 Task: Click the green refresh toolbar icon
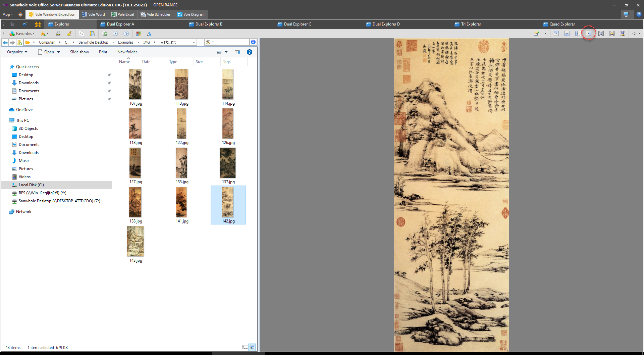point(105,34)
